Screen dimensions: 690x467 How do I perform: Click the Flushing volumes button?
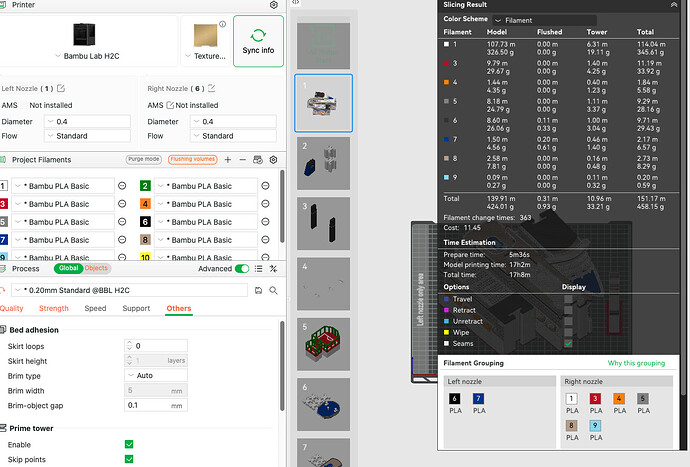(193, 159)
